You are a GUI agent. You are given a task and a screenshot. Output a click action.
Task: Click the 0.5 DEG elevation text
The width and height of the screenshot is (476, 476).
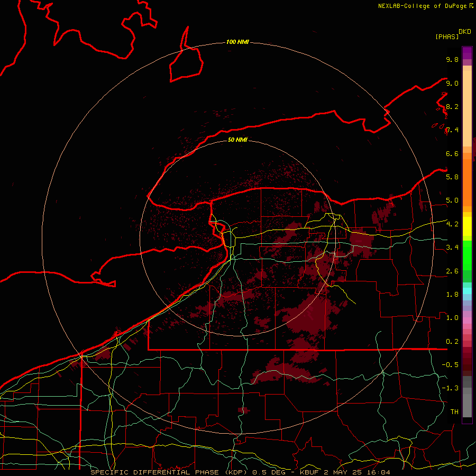coord(270,472)
